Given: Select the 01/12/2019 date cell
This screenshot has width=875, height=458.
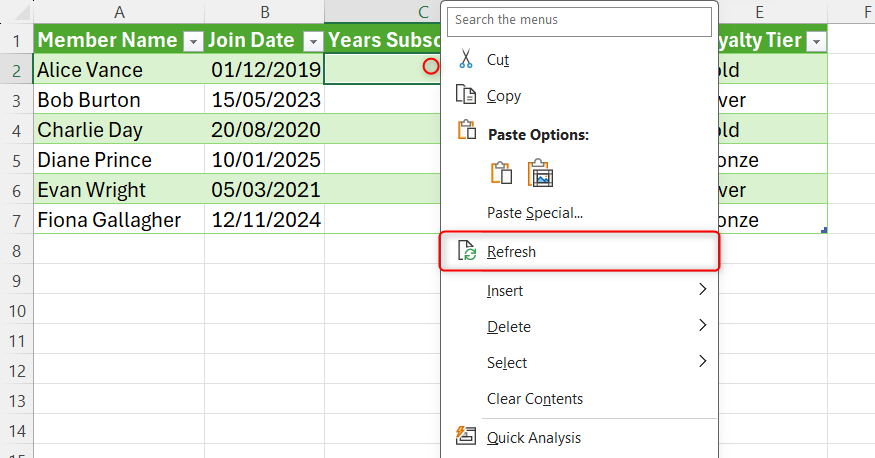Looking at the screenshot, I should [265, 70].
